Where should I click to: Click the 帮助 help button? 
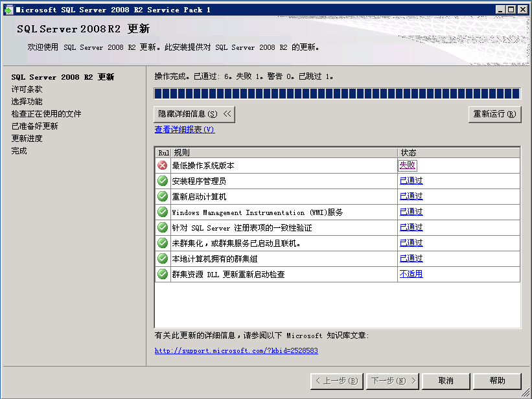tap(497, 381)
